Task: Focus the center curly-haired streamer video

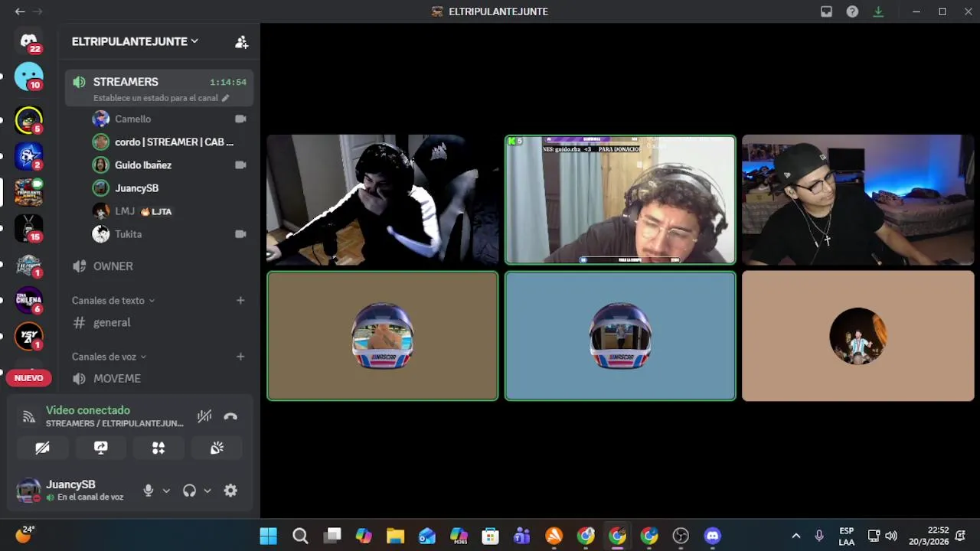Action: point(620,200)
